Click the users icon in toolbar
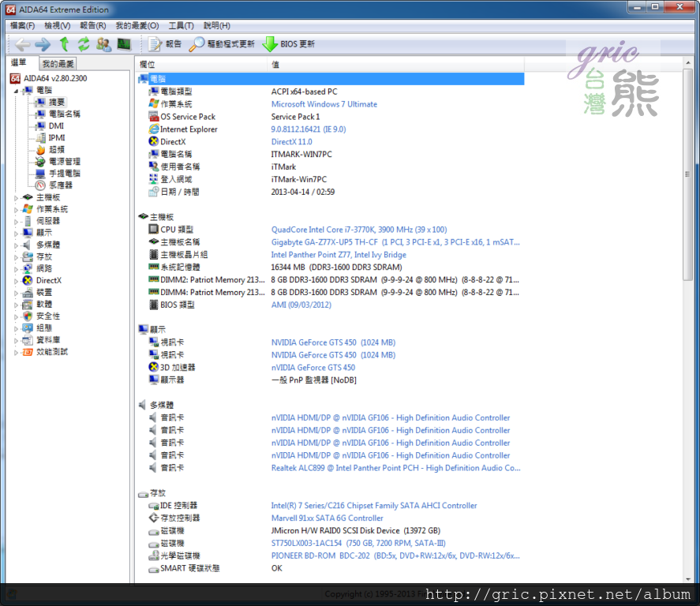The height and width of the screenshot is (606, 700). pos(103,44)
